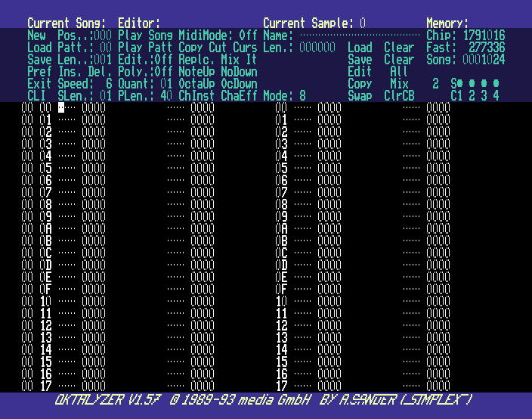Select the song Len. value 001
This screenshot has height=419, width=532.
[x=103, y=60]
